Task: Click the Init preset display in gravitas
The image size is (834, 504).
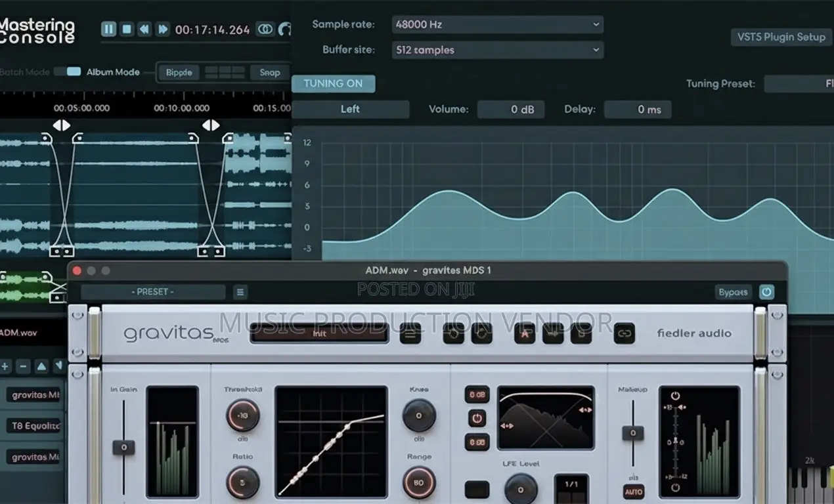Action: [319, 333]
